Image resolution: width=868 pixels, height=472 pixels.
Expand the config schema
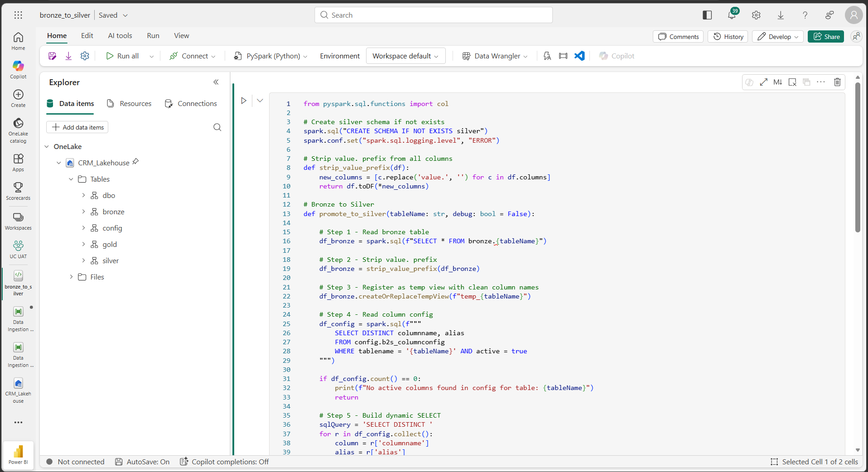click(83, 228)
